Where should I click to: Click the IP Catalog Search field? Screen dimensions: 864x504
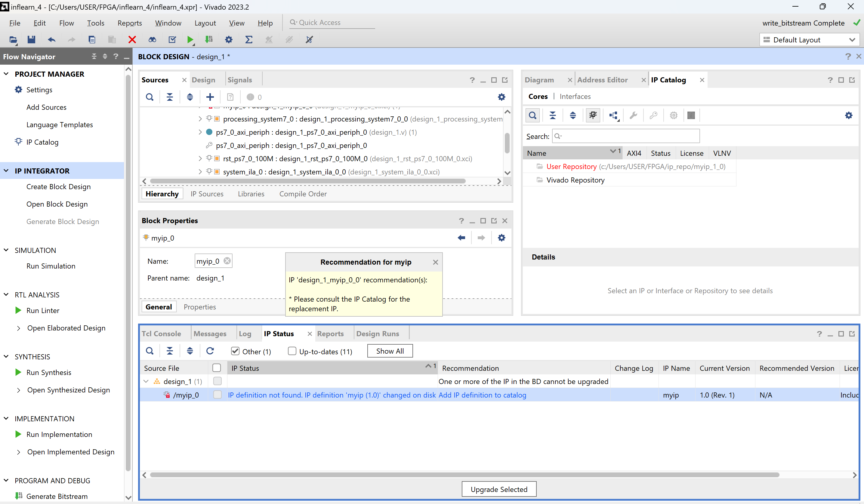click(x=626, y=136)
